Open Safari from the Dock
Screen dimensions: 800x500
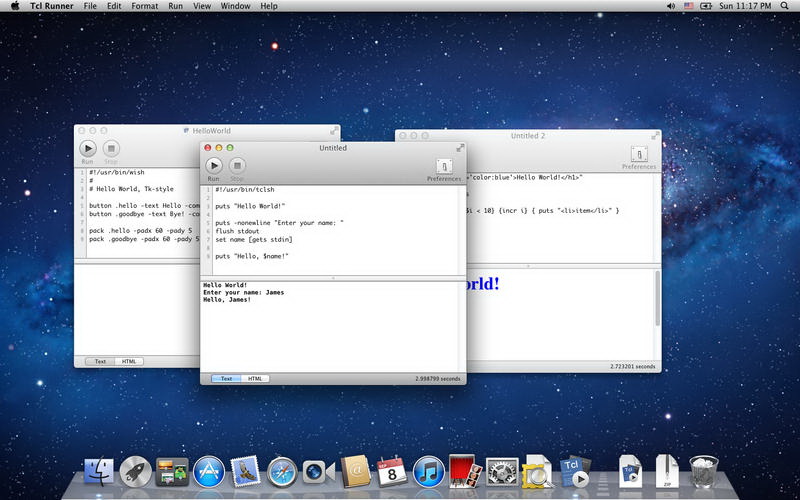pos(283,471)
